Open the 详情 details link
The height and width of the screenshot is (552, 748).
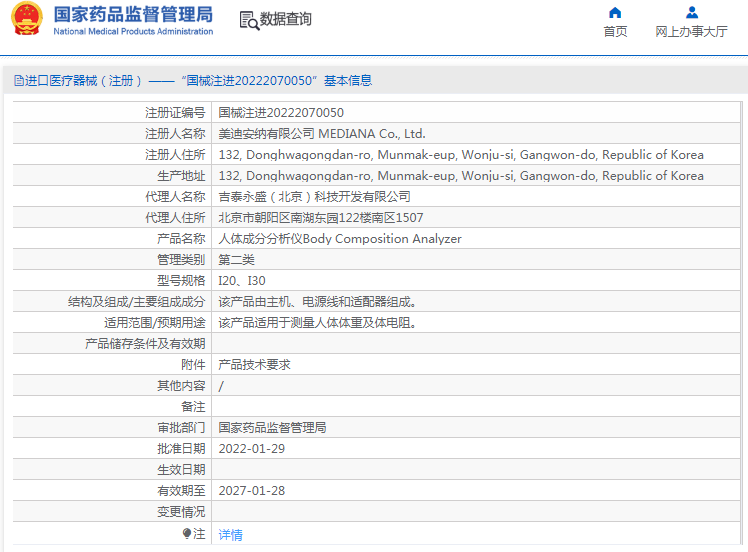(x=230, y=535)
